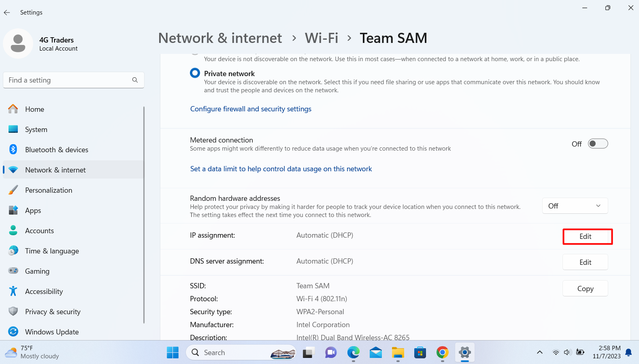This screenshot has width=639, height=364.
Task: Click Edit for DNS server assignment
Action: coord(585,262)
